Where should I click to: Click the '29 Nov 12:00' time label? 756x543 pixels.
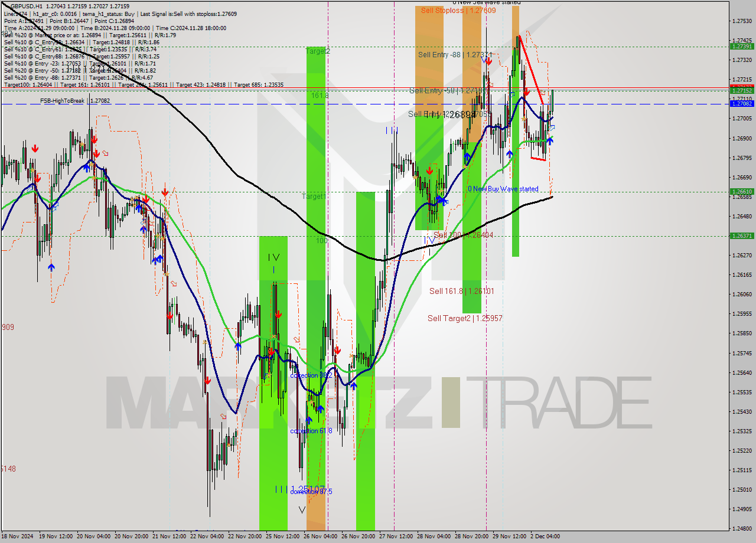(510, 537)
